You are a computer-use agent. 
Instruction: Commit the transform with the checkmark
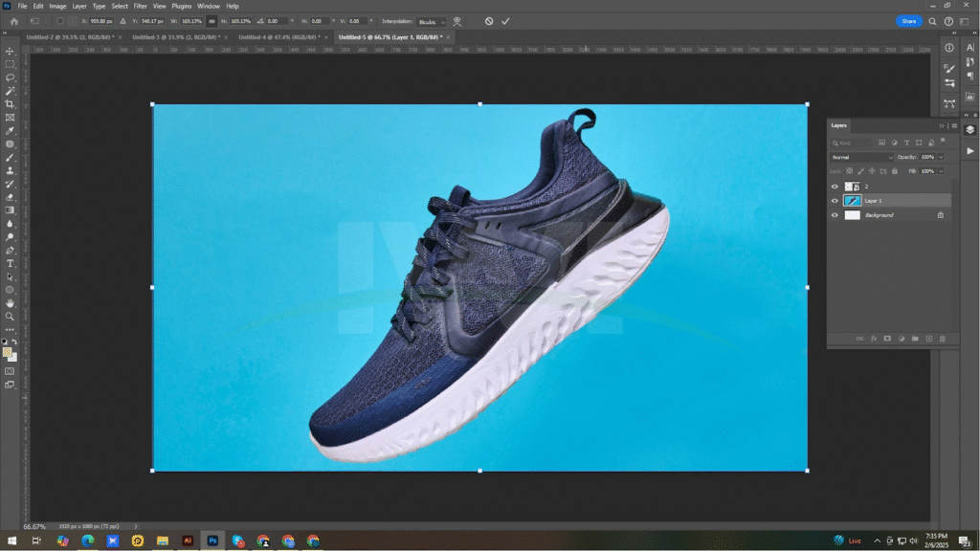[505, 21]
